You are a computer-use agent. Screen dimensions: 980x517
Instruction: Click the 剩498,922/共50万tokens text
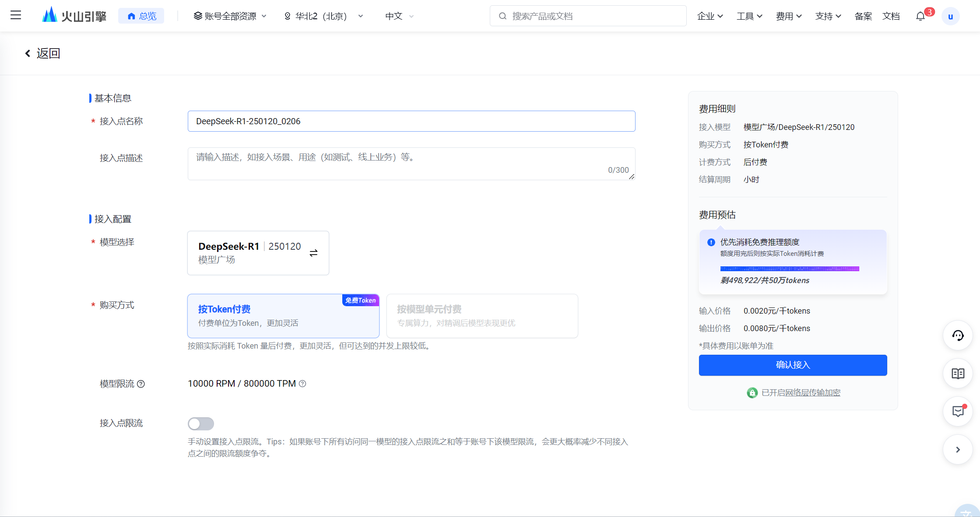(x=765, y=280)
